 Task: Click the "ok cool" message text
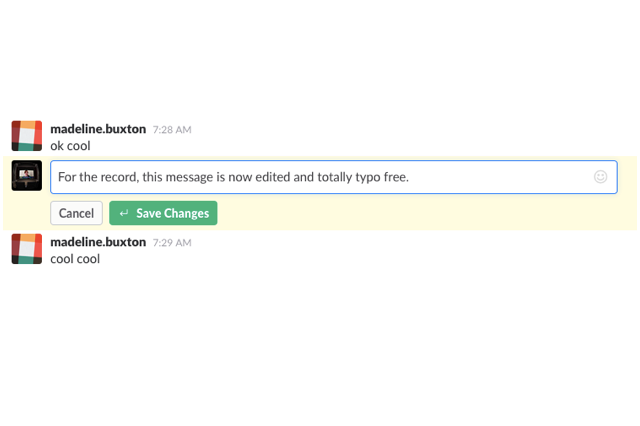pyautogui.click(x=70, y=146)
